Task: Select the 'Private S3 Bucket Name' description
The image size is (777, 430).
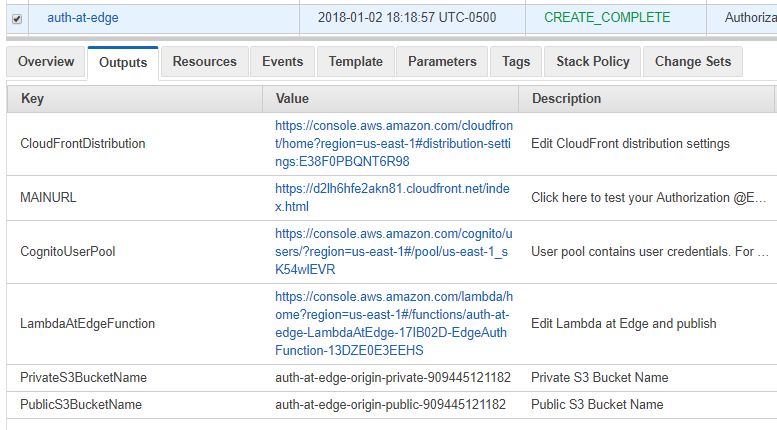Action: coord(600,377)
